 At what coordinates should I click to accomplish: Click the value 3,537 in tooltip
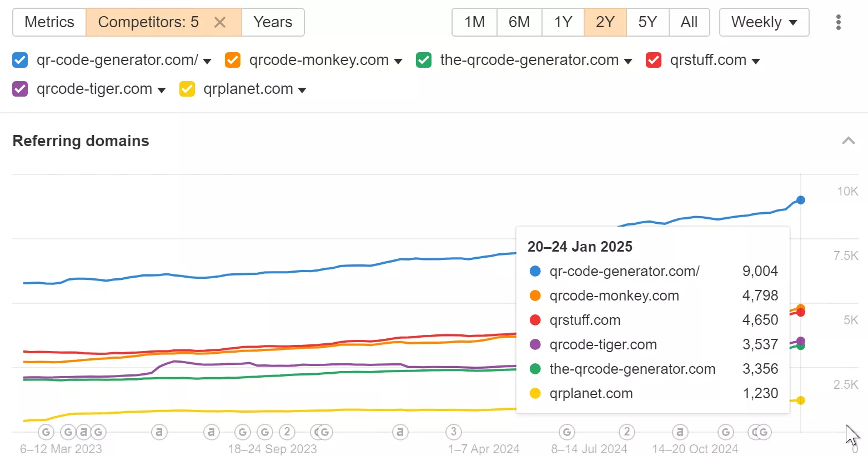click(760, 344)
